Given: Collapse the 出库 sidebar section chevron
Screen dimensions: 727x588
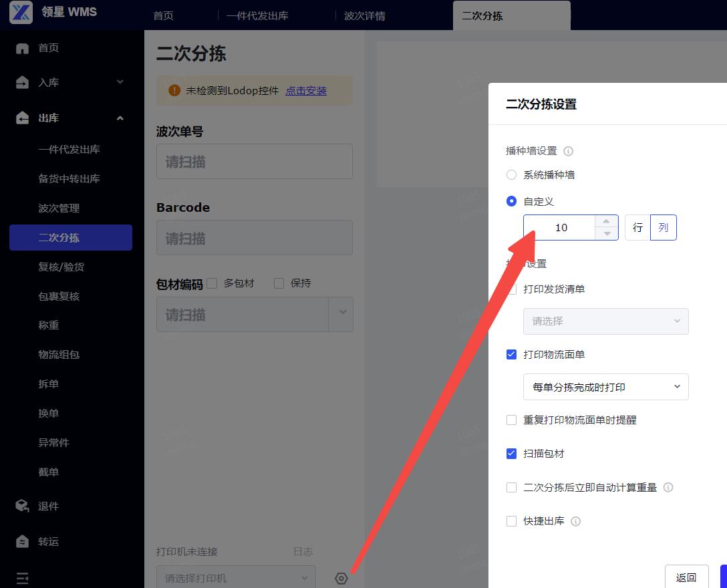Looking at the screenshot, I should [120, 118].
